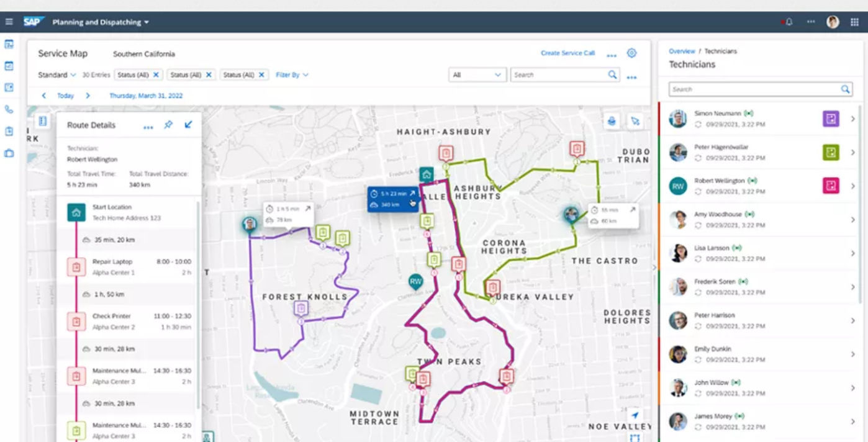Open the app launcher grid icon

coord(854,20)
